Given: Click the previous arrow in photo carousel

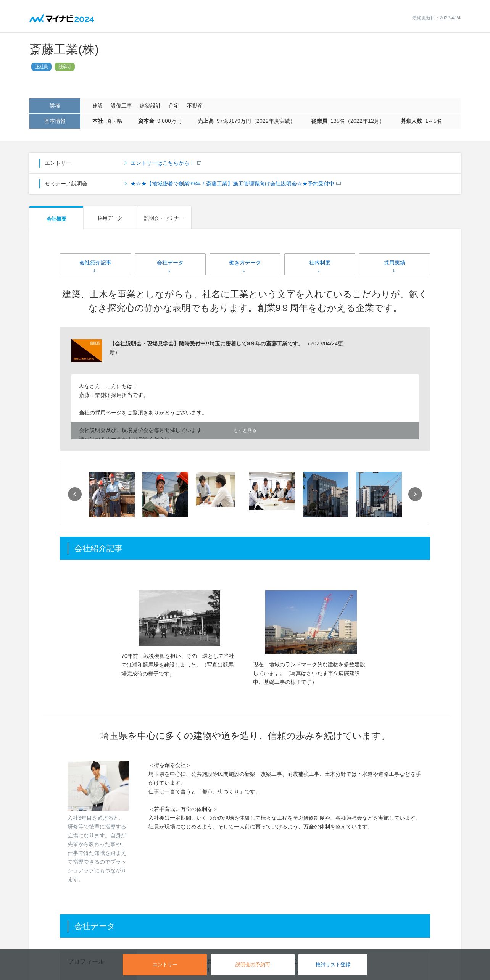Looking at the screenshot, I should [x=75, y=494].
